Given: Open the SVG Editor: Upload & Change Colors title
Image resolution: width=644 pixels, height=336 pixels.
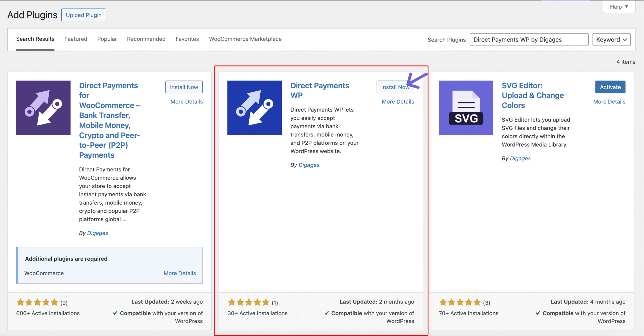Looking at the screenshot, I should coord(533,95).
